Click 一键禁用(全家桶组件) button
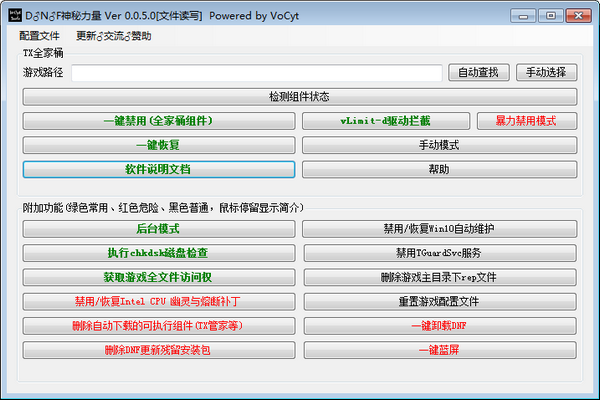This screenshot has height=400, width=600. (x=159, y=121)
